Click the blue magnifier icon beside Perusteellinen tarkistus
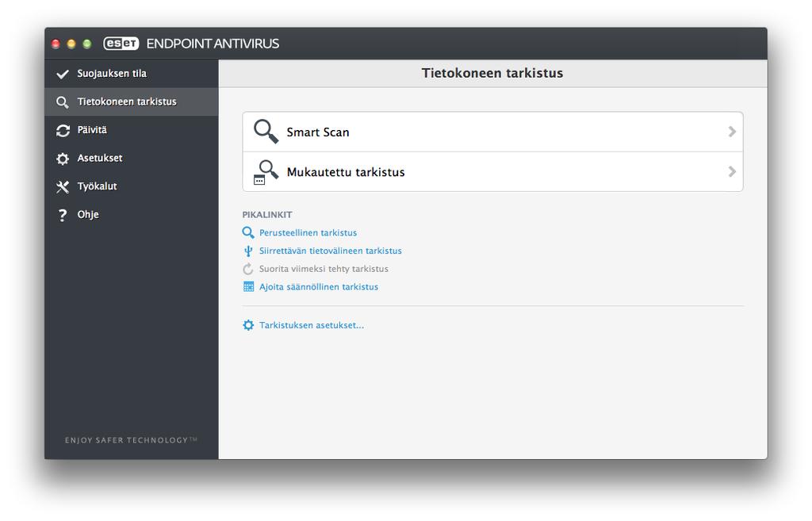The image size is (812, 521). coord(248,232)
